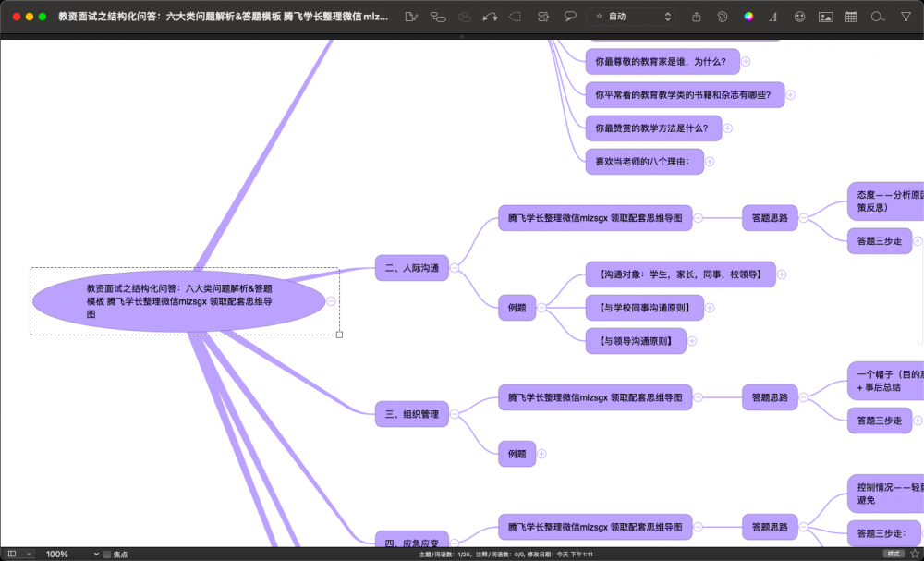Click the add sibling topic icon
The image size is (924, 561).
tap(465, 17)
